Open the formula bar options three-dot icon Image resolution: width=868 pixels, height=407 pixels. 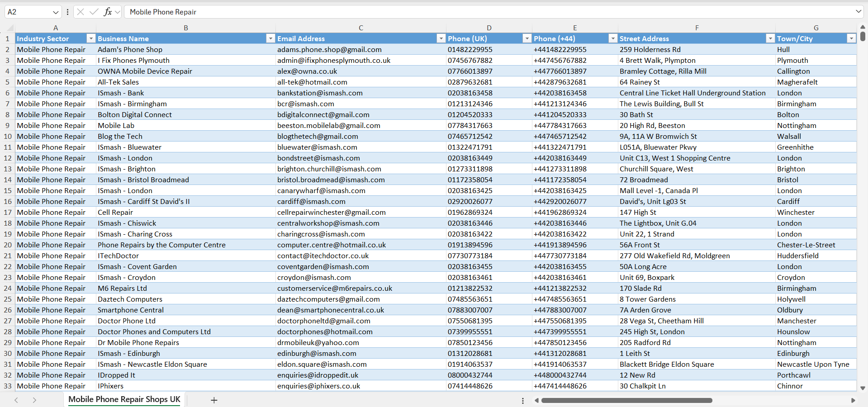(x=67, y=12)
